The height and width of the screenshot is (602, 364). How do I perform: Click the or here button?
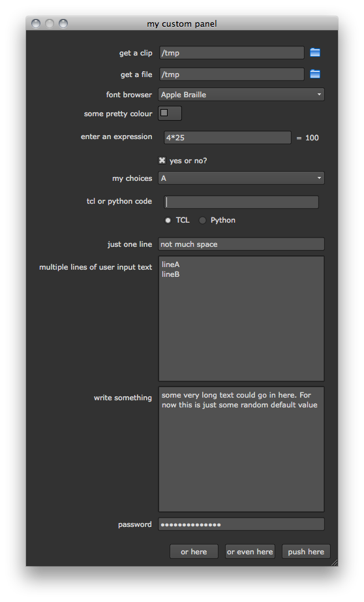tap(194, 552)
